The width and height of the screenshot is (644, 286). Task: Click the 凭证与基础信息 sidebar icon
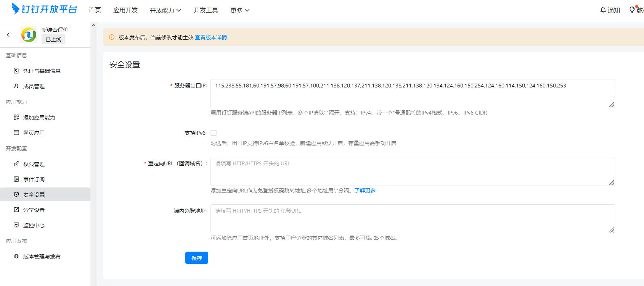pyautogui.click(x=16, y=71)
